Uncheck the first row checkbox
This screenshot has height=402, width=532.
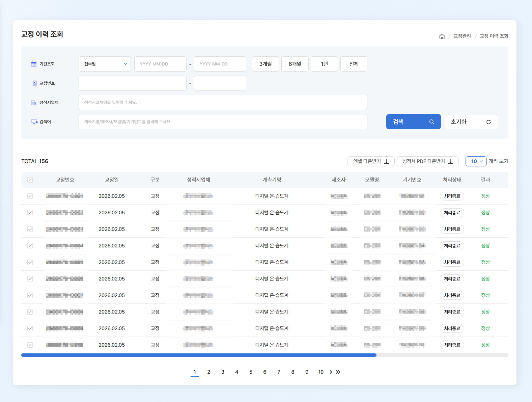click(30, 196)
